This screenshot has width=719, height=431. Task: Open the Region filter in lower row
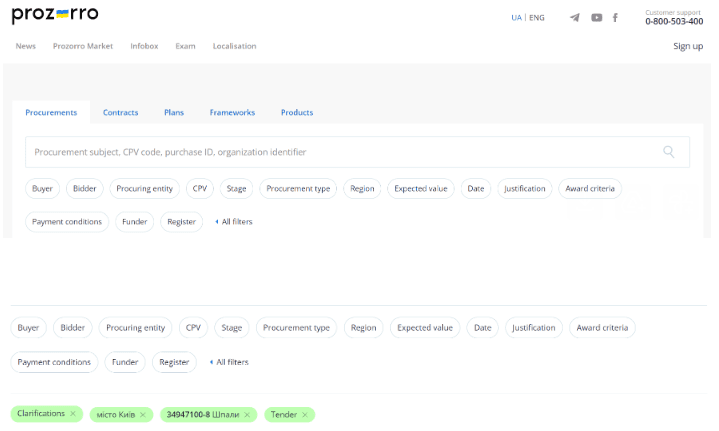pyautogui.click(x=363, y=327)
